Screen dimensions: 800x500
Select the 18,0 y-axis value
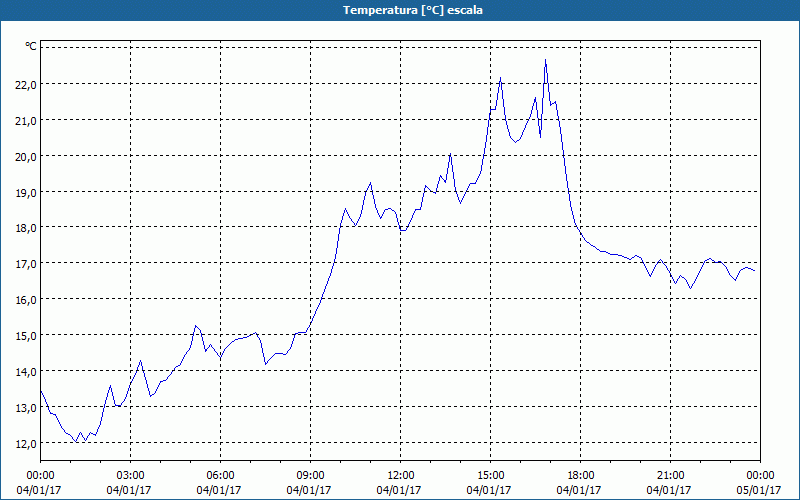(26, 228)
